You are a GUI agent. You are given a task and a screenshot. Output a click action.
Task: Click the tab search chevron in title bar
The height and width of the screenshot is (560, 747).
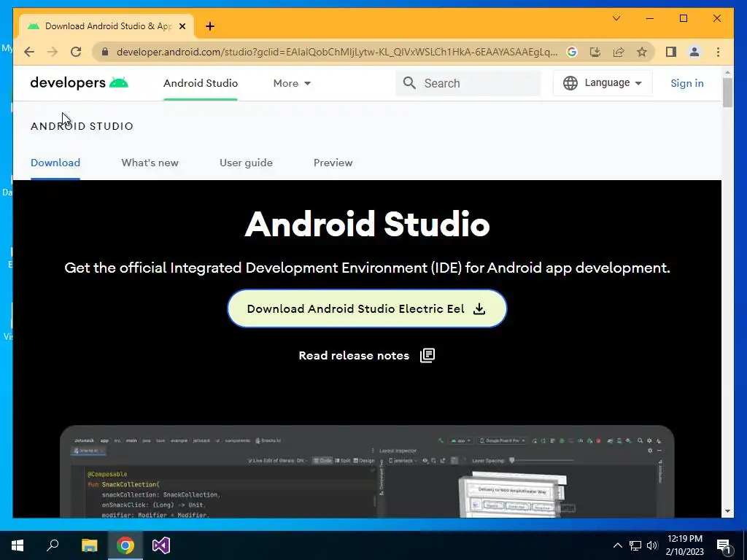pos(616,18)
